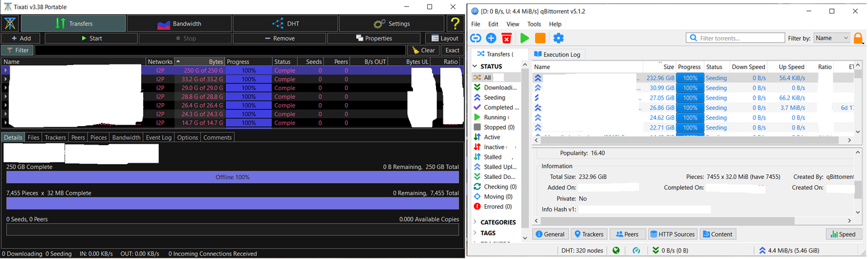Click the orange lock UI icon
The image size is (868, 259).
coord(858,39)
